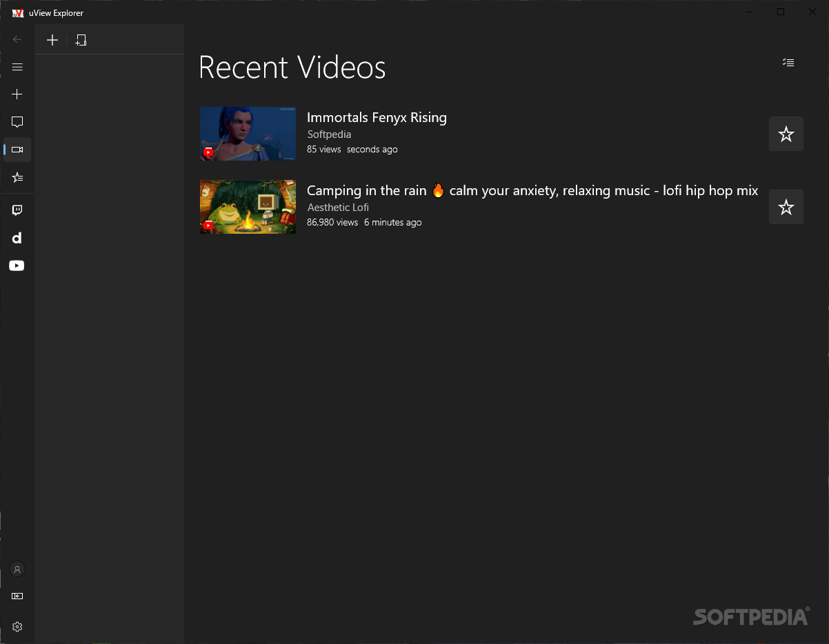Open the Dailymotion section icon

tap(17, 238)
